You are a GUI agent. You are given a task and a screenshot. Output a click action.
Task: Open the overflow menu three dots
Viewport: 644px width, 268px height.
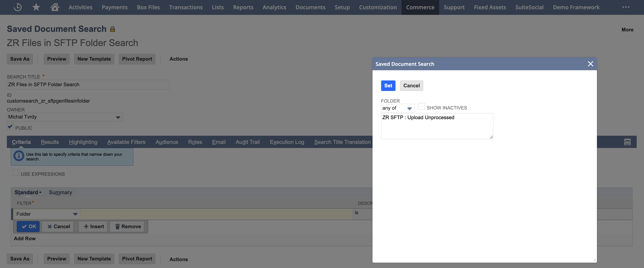(x=626, y=7)
